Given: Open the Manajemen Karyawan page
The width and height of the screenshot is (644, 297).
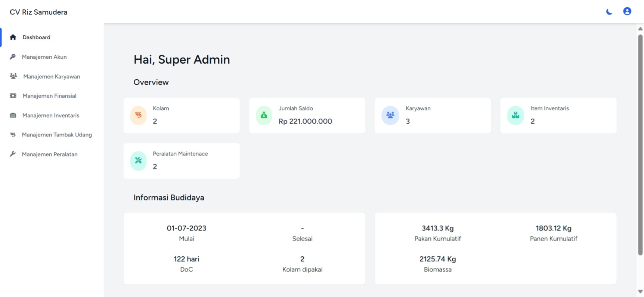Looking at the screenshot, I should coord(52,76).
